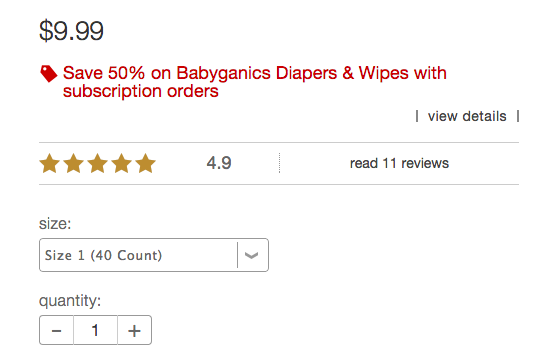545x363 pixels.
Task: Decrease quantity with the minus button
Action: (x=56, y=330)
